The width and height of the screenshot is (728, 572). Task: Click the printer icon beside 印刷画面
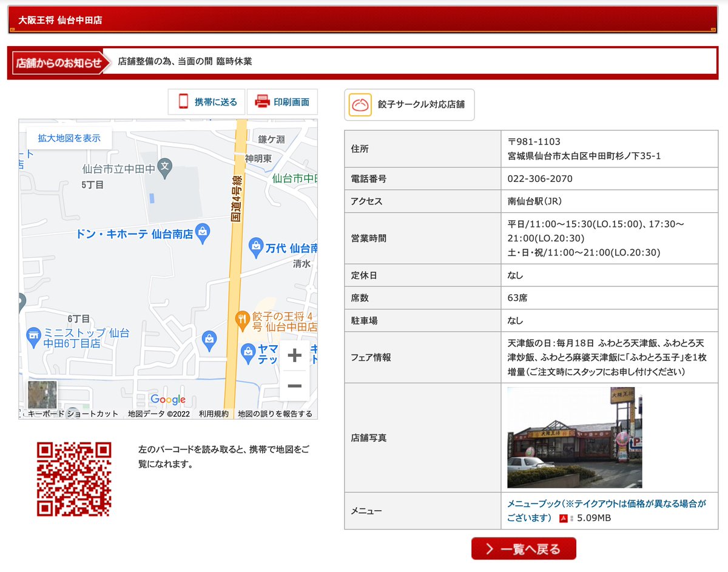262,101
